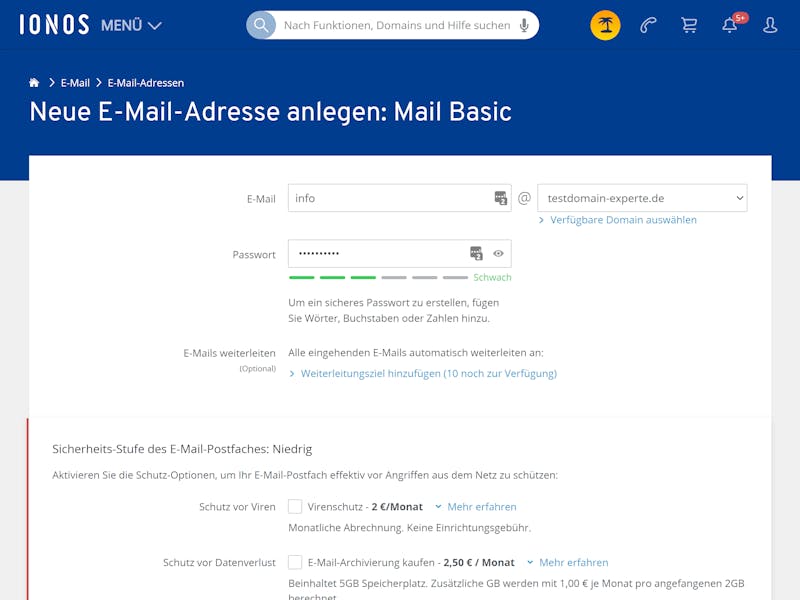Open the E-Mail breadcrumb link

click(x=75, y=83)
